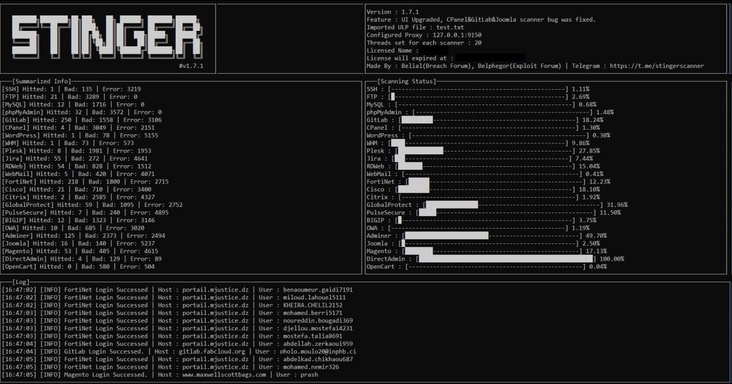Select the log line for user djellou.mostefai4231
This screenshot has width=732, height=384.
coord(177,328)
